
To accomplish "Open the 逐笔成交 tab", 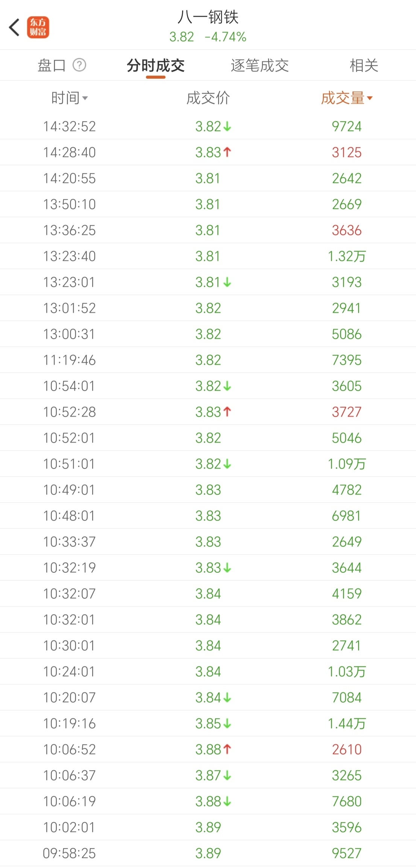I will 260,65.
